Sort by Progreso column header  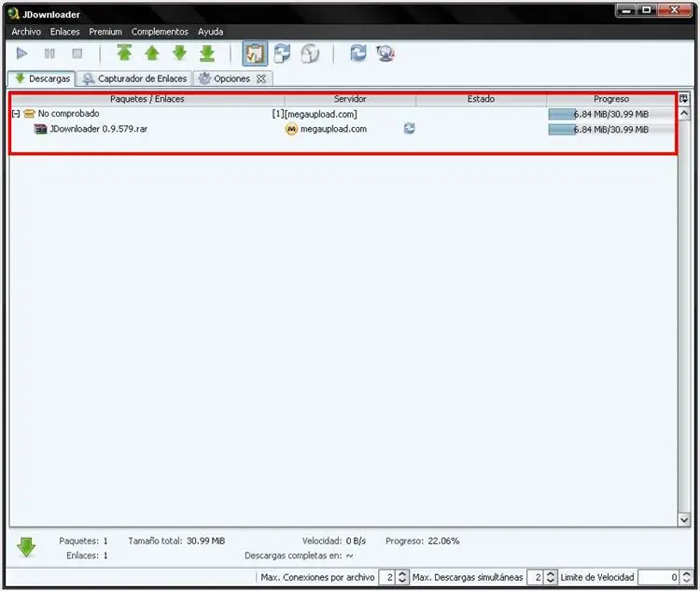(x=611, y=99)
